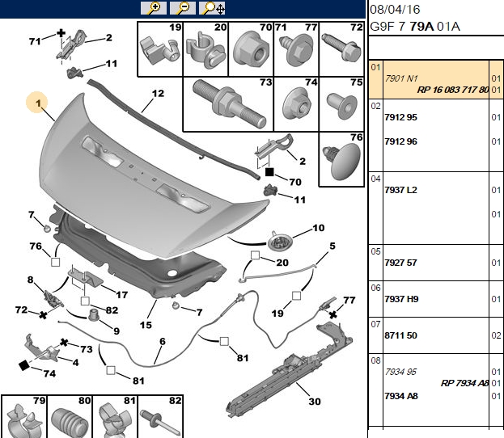Screen dimensions: 504x438
Task: Select the highlighted part number 1 callout
Action: click(38, 103)
